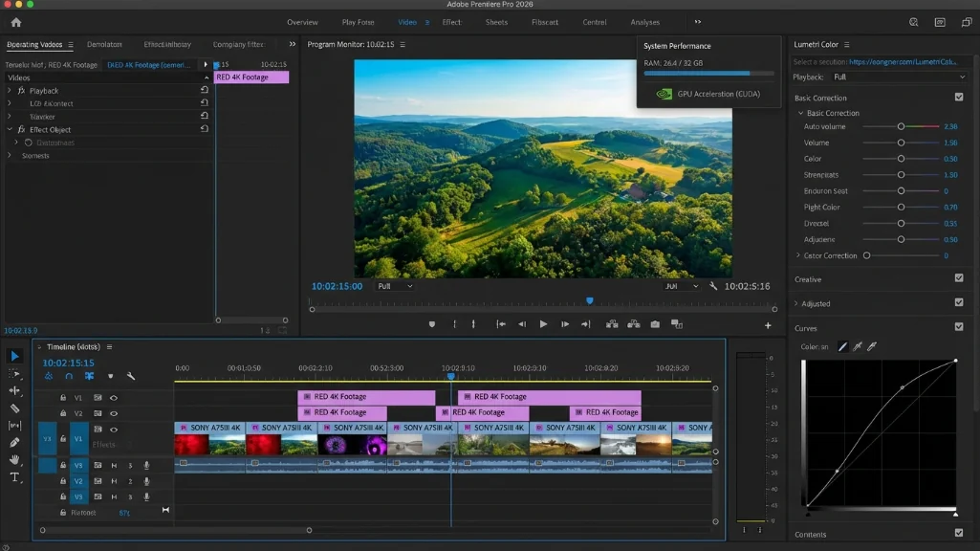
Task: Open the Demolaton panel tab
Action: coord(104,44)
